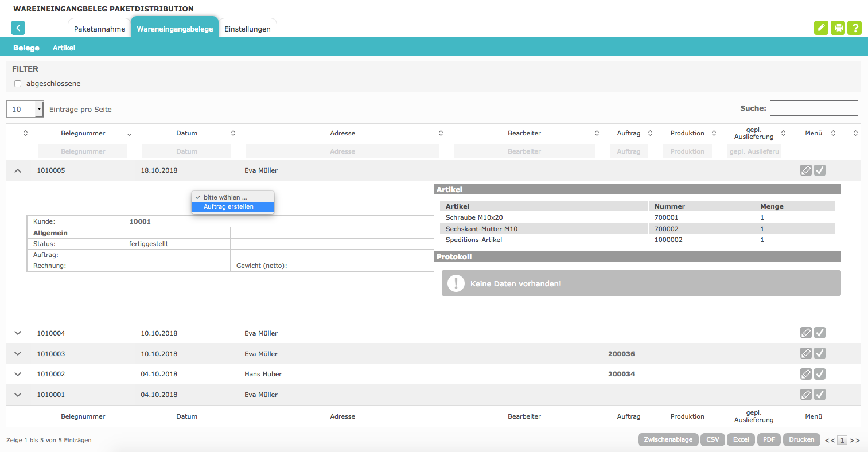
Task: Click the green printer icon
Action: coord(838,28)
